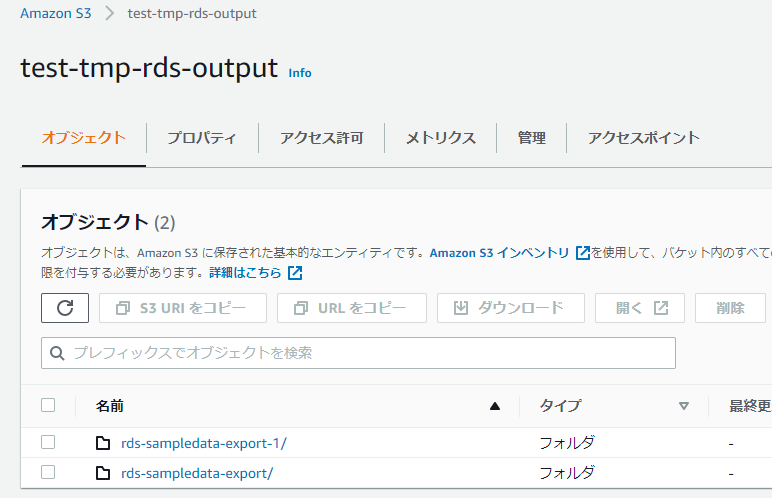Viewport: 772px width, 498px height.
Task: Select all objects with the header checkbox
Action: (48, 405)
